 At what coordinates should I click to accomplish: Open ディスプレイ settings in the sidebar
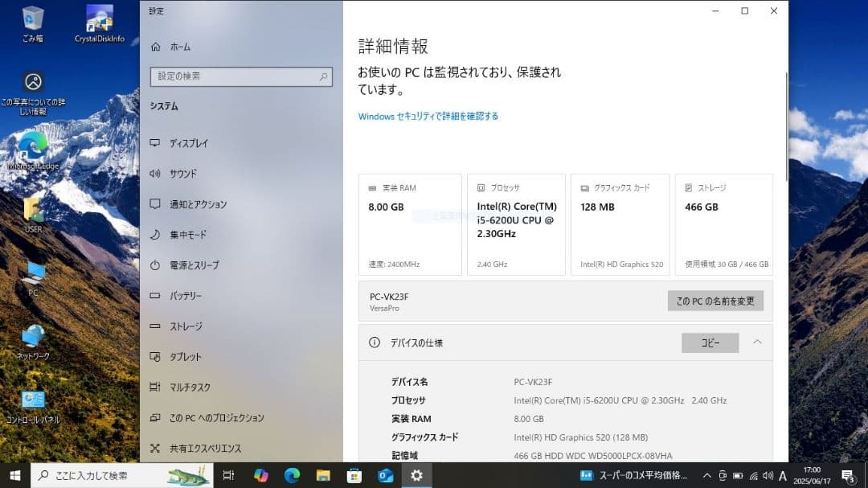pos(187,142)
